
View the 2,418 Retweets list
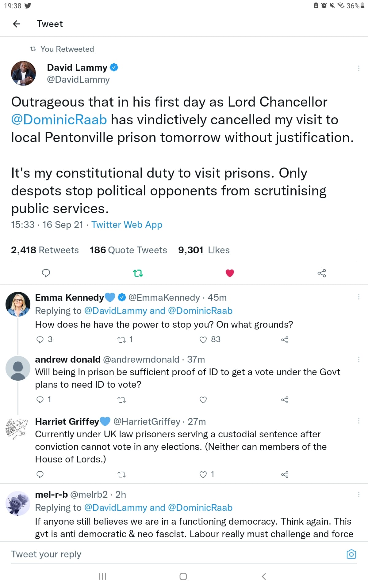click(x=45, y=250)
